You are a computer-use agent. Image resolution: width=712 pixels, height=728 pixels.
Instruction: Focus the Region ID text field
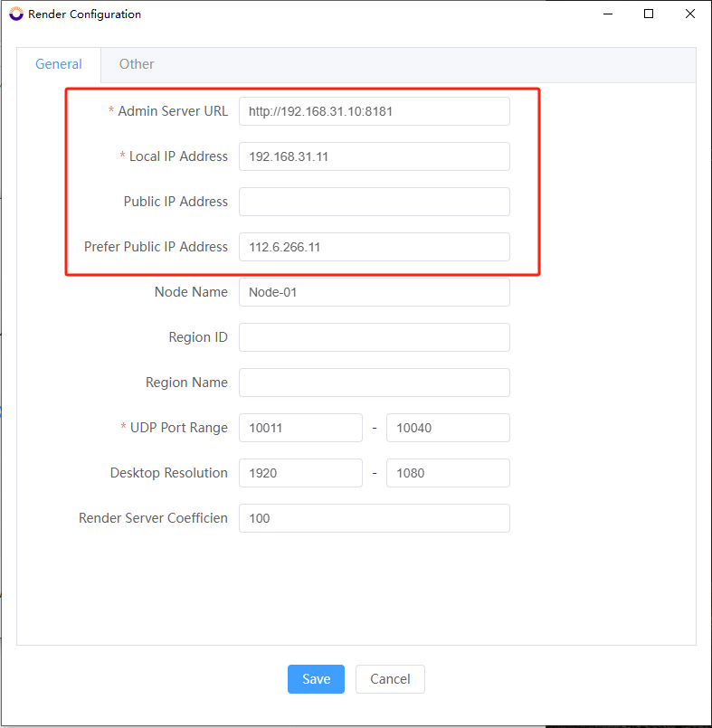click(374, 337)
